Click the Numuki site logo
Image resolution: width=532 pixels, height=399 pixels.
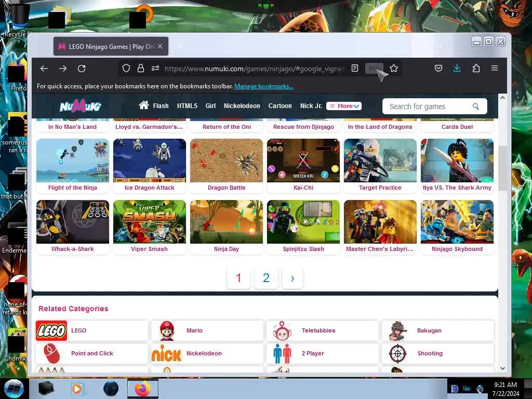[81, 106]
